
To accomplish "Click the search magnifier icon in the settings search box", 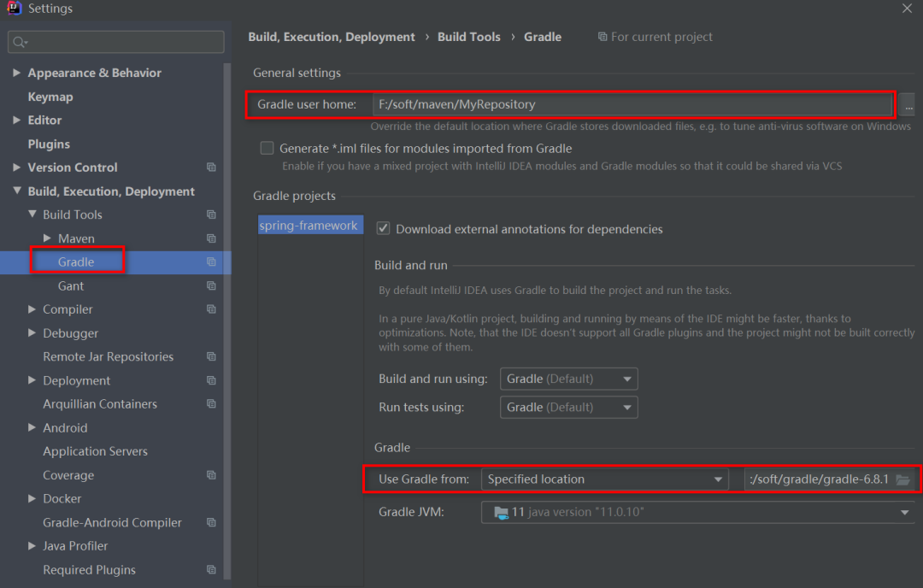I will tap(20, 43).
